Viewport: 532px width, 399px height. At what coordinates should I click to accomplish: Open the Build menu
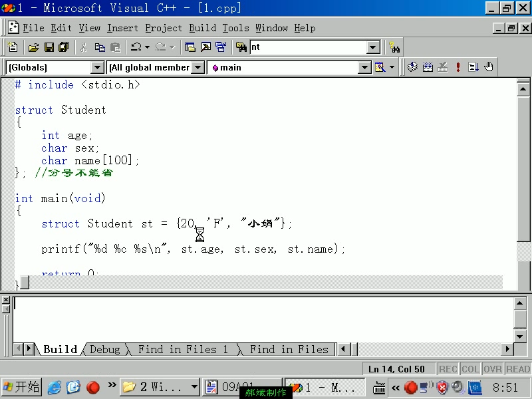pos(203,28)
